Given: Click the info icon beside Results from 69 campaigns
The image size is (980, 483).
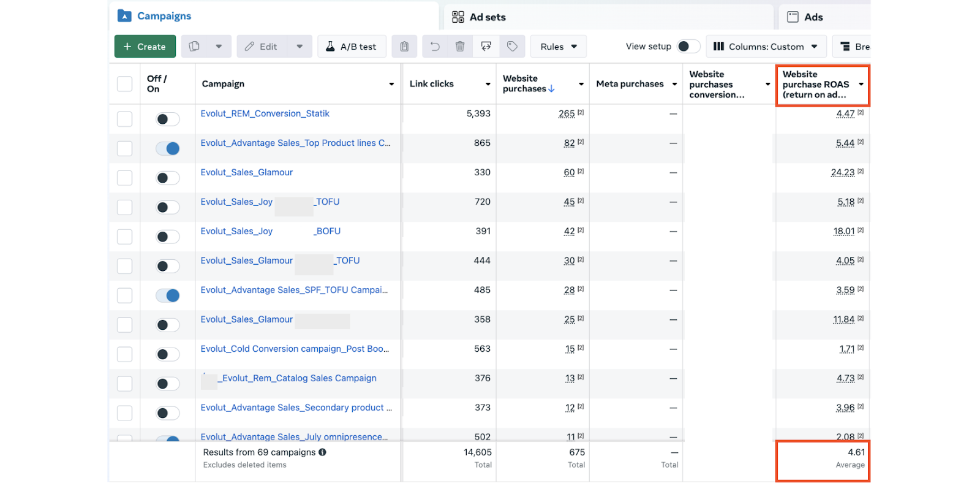Looking at the screenshot, I should (322, 452).
